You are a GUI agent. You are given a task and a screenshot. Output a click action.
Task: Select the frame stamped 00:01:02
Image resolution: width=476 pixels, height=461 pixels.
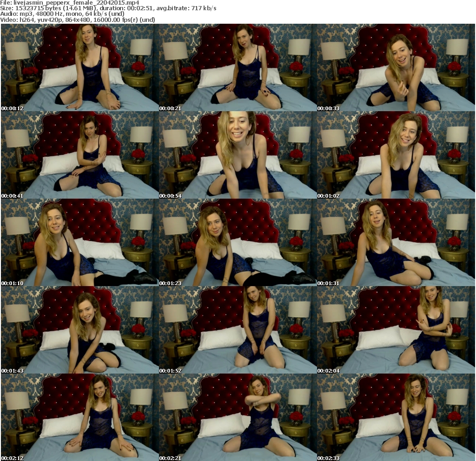coord(396,155)
